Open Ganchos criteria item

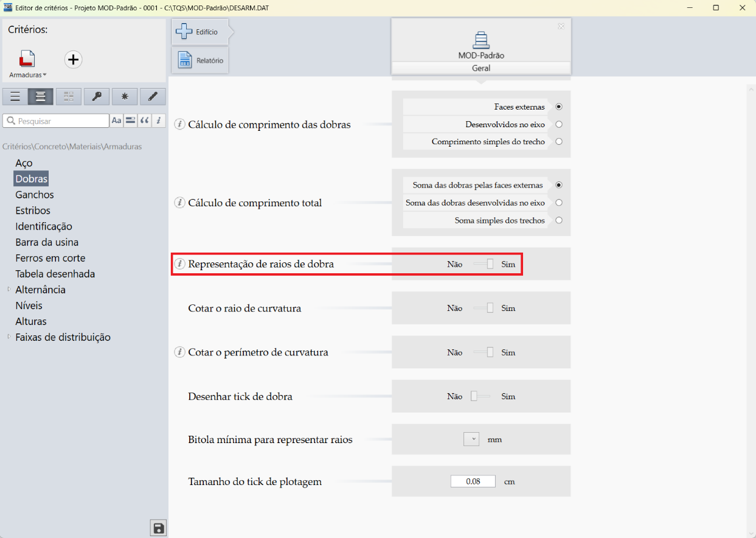[35, 195]
